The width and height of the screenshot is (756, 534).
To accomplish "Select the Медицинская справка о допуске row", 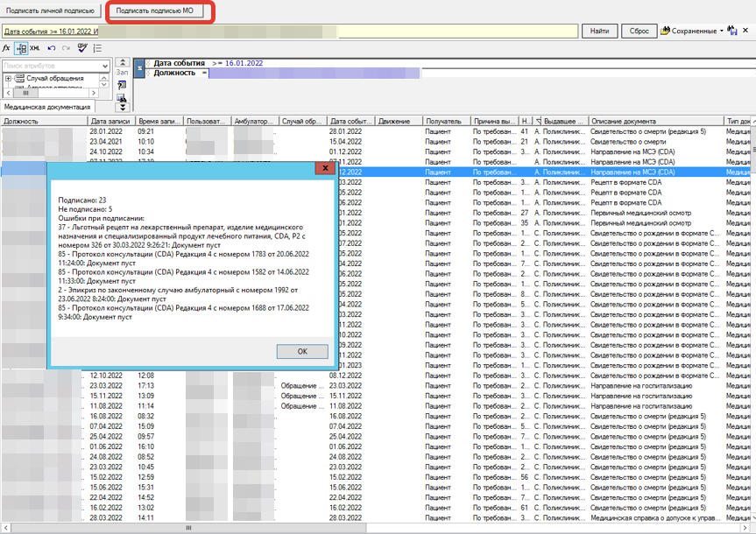I will pyautogui.click(x=375, y=518).
